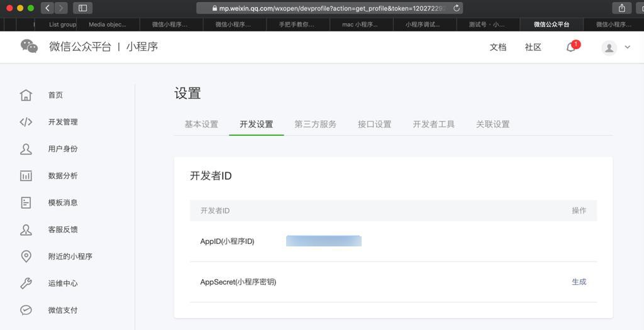Switch to the 开发者工具 tab
Screen dimensions: 644x330
pyautogui.click(x=434, y=124)
